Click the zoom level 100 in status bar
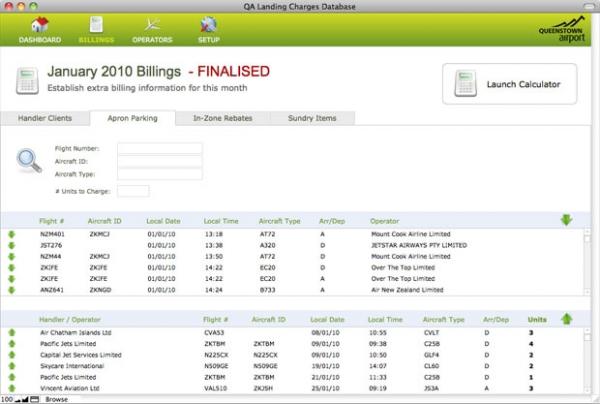 pos(7,399)
